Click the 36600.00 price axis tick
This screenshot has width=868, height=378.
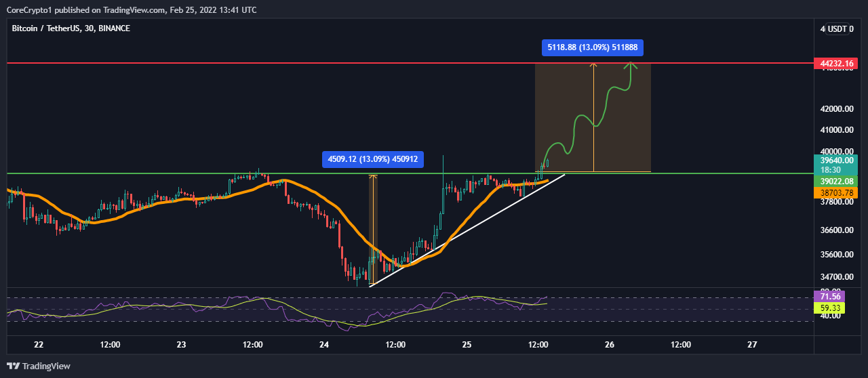[837, 230]
